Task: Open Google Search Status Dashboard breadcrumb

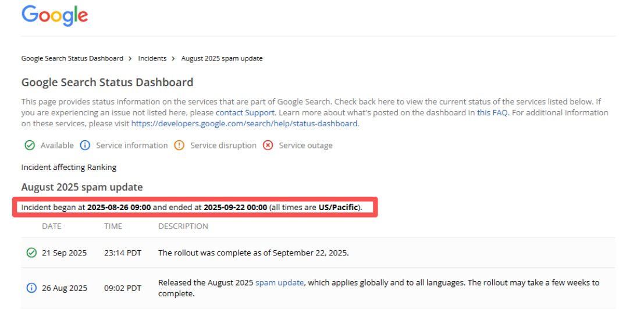Action: click(72, 59)
